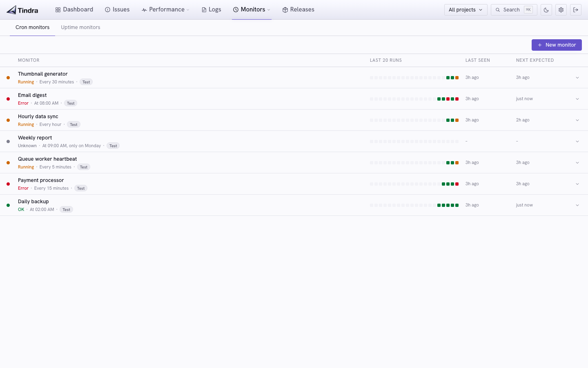Go to the Issues page
The height and width of the screenshot is (368, 588).
117,9
